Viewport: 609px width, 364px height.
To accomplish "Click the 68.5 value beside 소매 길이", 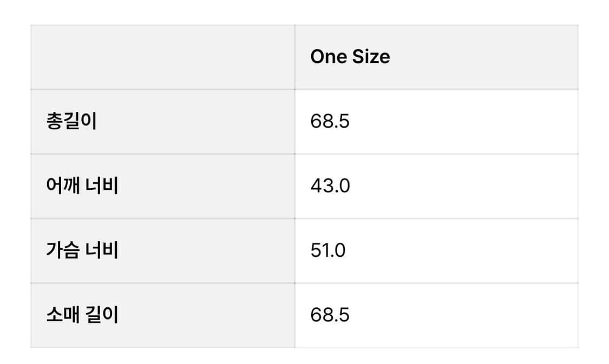I will point(330,315).
